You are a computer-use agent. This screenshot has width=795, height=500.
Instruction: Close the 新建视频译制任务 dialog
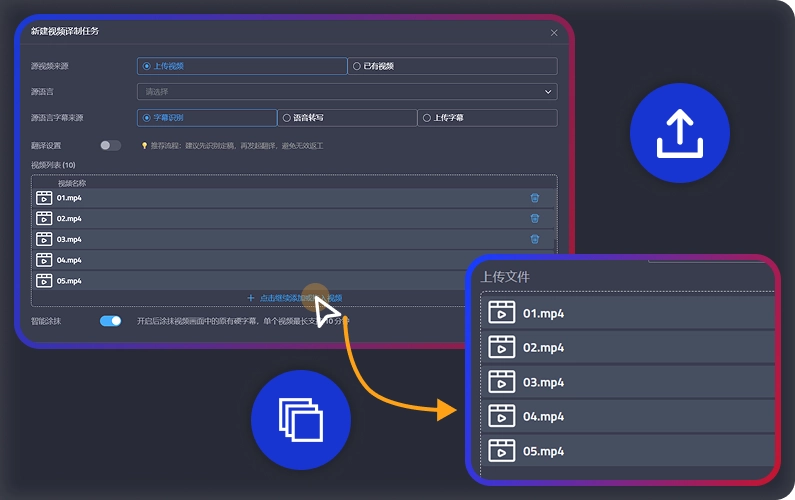coord(555,33)
